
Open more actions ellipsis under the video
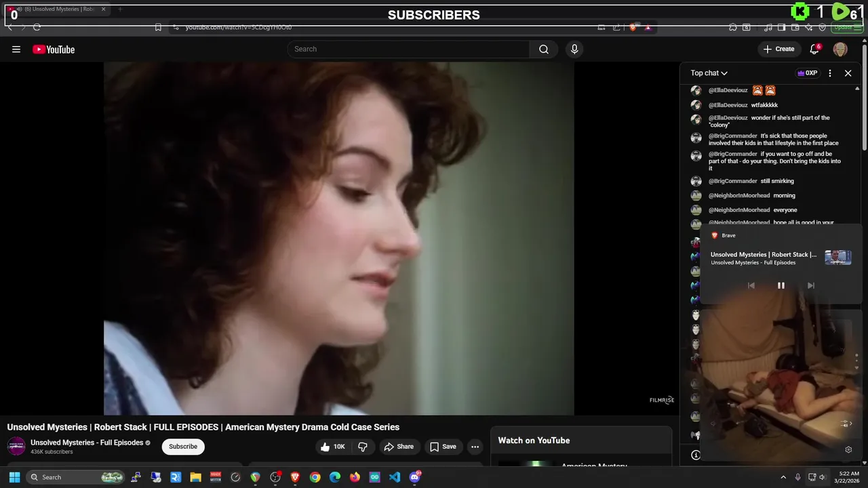point(475,447)
